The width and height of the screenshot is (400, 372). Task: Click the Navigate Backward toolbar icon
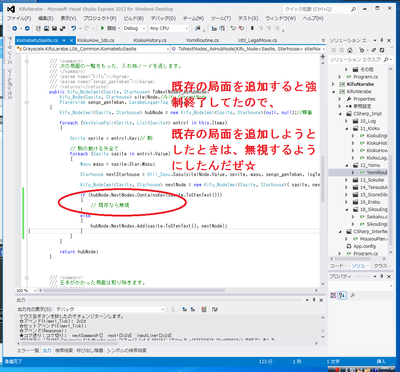pyautogui.click(x=15, y=29)
